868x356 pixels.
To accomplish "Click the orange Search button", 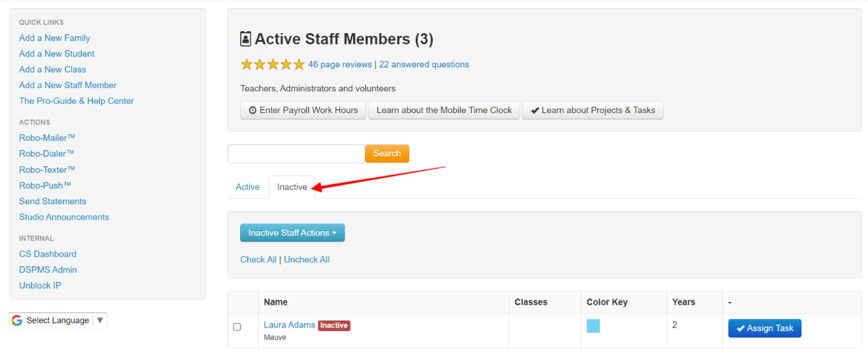I will pyautogui.click(x=387, y=154).
